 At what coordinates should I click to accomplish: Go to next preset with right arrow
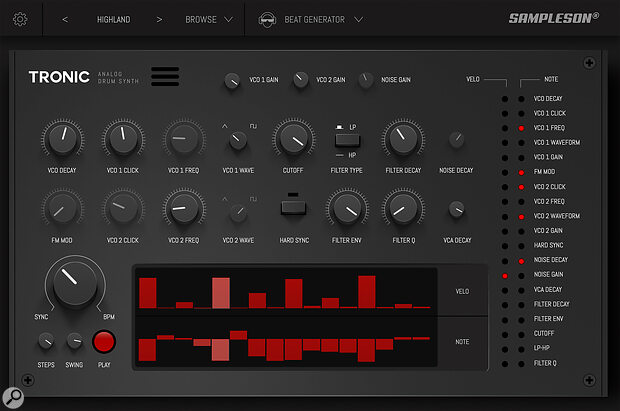tap(159, 19)
